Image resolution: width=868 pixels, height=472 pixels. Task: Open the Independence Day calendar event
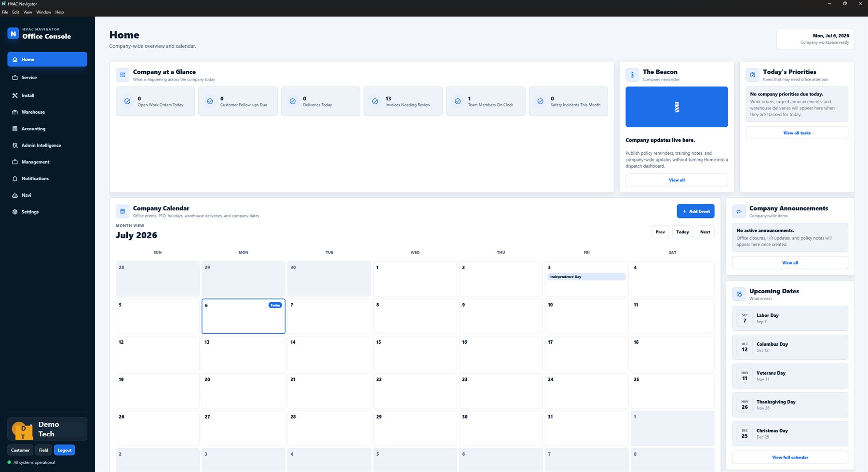[x=586, y=277]
